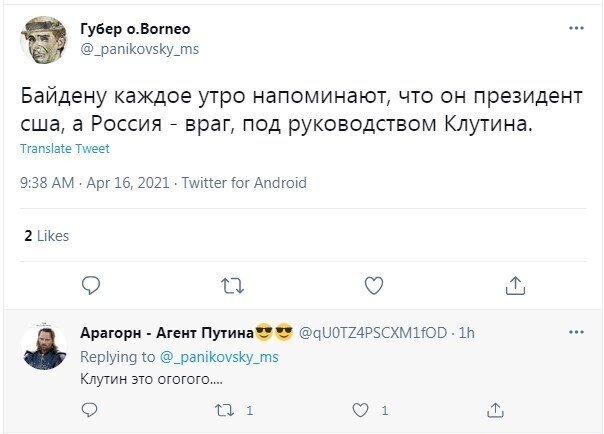This screenshot has width=604, height=434.
Task: Open the @_panikovsky_ms mention in Replying to
Action: click(x=219, y=356)
